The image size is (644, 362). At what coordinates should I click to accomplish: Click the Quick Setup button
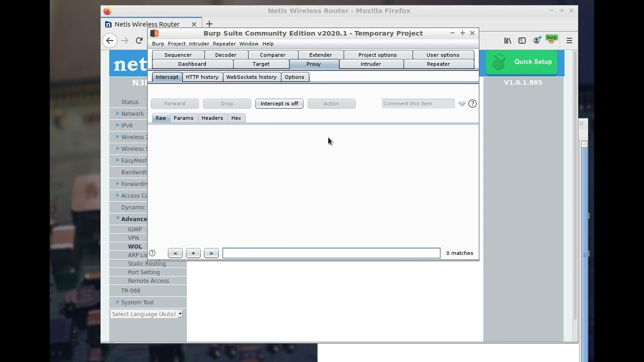click(521, 62)
